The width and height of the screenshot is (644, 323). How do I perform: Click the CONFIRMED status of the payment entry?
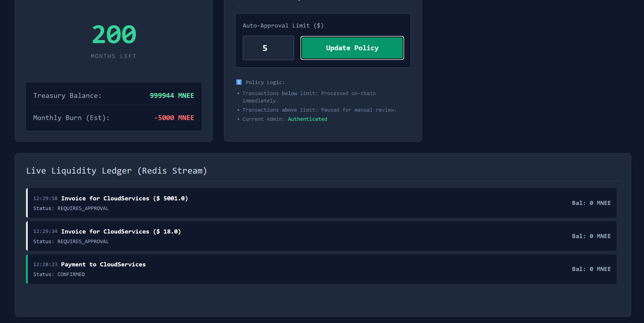71,274
